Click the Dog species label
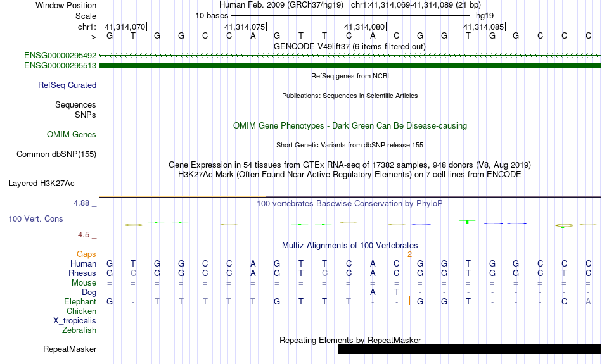 tap(89, 292)
